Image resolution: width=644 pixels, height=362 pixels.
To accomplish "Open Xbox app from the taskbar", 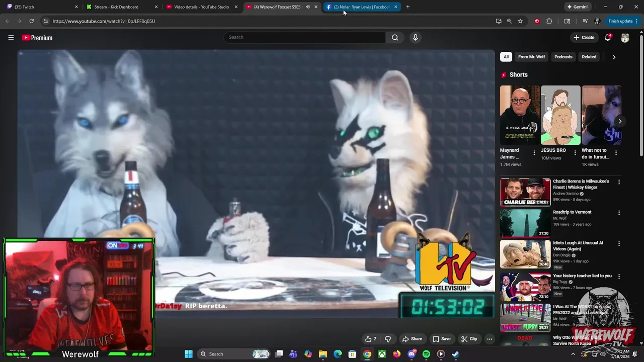I will point(382,354).
